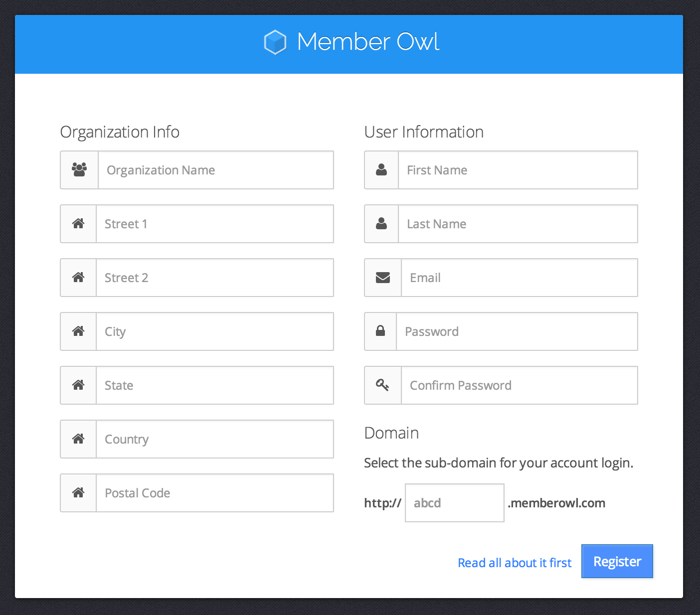Focus the First Name input field
This screenshot has height=615, width=700.
pyautogui.click(x=518, y=170)
